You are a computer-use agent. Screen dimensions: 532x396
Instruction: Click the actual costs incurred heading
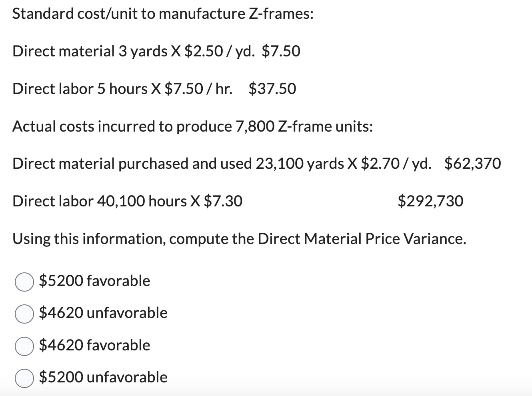[192, 126]
